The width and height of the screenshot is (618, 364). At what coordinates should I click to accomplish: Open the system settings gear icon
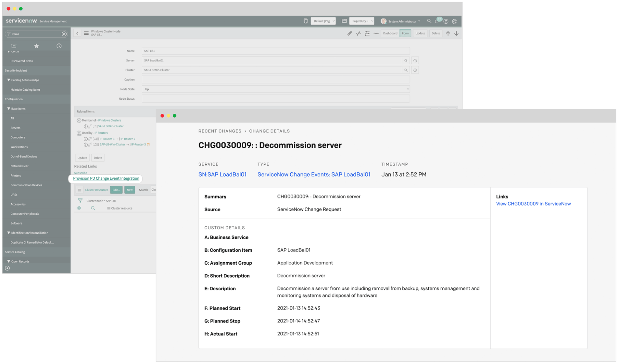454,21
